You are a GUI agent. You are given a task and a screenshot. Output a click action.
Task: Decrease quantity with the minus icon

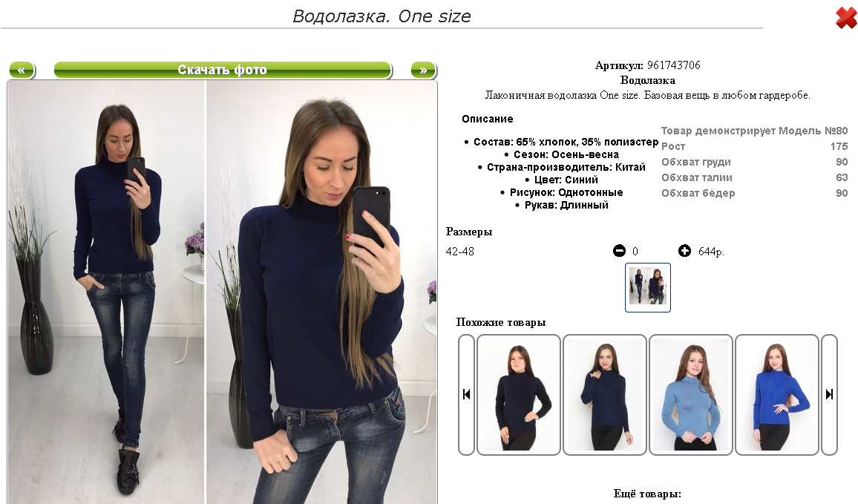(x=619, y=251)
